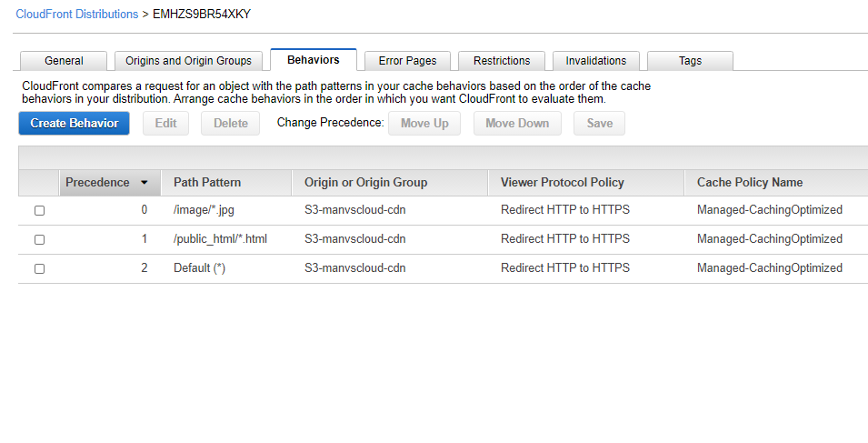868x443 pixels.
Task: Click the Viewer Protocol Policy column header
Action: pos(563,183)
